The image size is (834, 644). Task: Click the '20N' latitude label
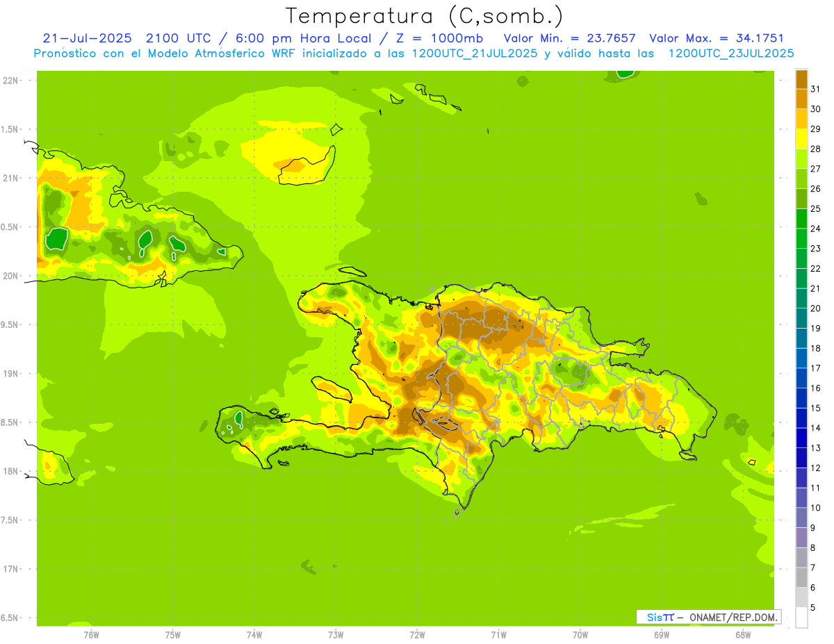[11, 276]
